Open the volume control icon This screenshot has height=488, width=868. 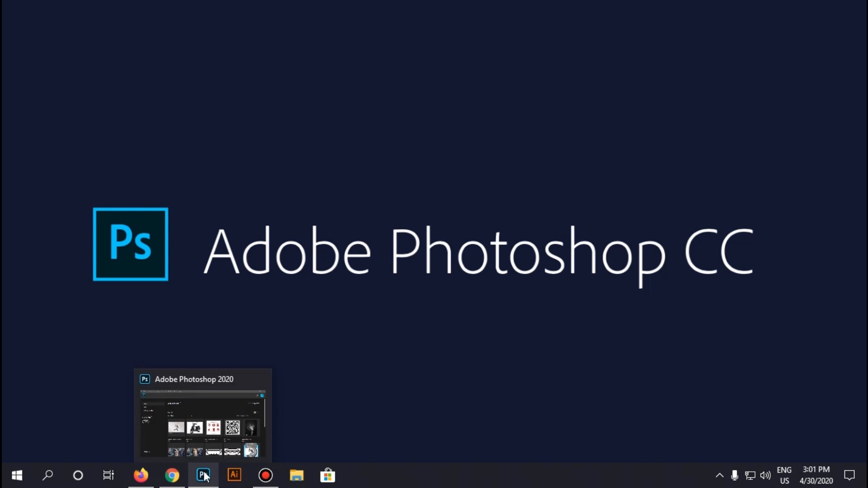pos(765,475)
